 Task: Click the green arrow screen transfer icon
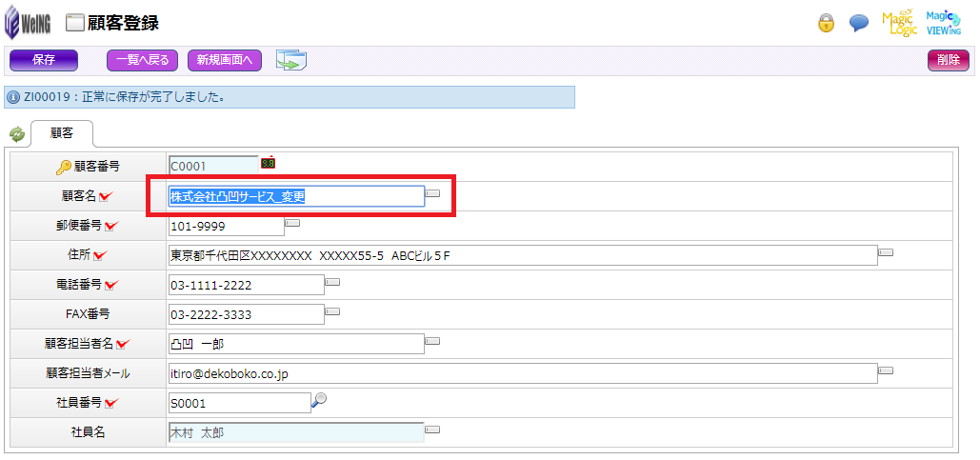point(290,60)
